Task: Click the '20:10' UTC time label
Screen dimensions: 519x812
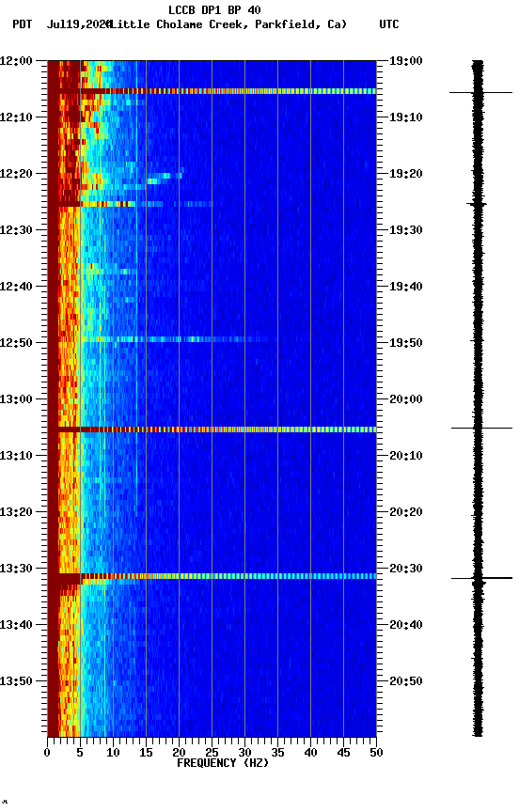Action: point(406,456)
